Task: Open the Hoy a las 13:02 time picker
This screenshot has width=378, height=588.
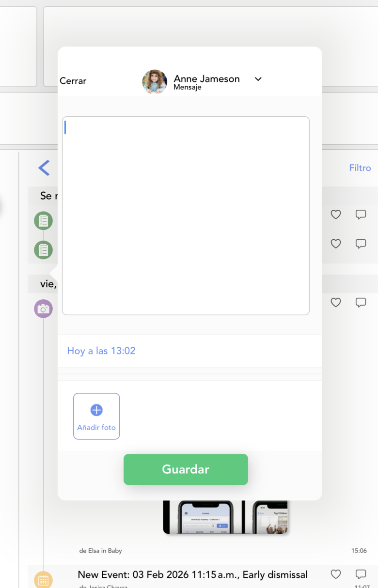Action: pos(101,351)
